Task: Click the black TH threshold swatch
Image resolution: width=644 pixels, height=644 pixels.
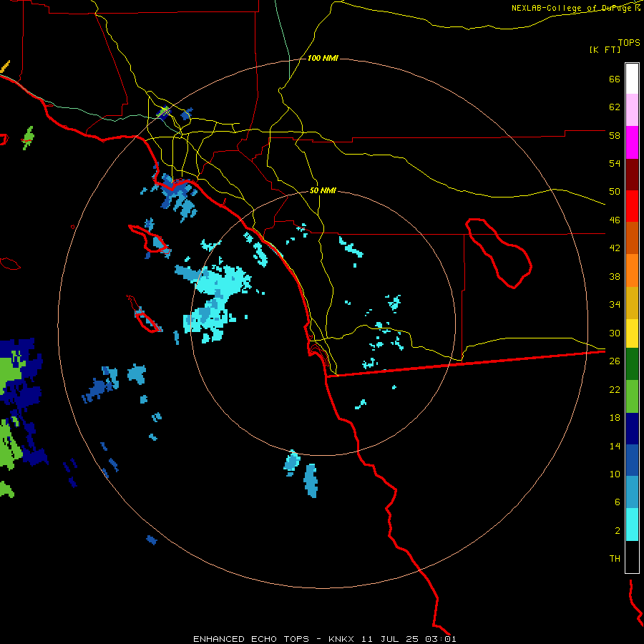Action: point(632,557)
